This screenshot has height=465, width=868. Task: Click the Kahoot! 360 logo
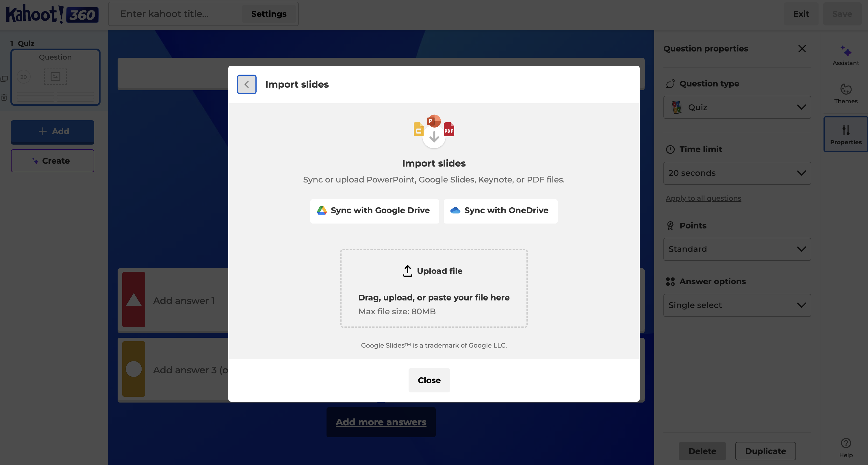point(52,14)
